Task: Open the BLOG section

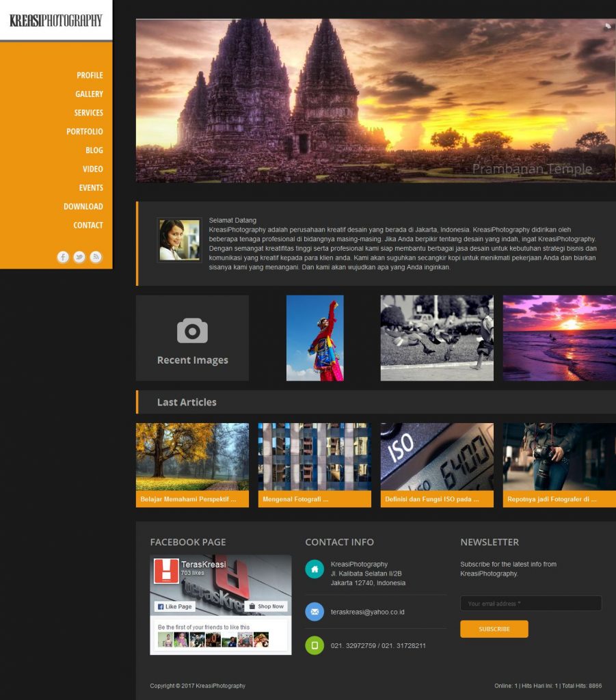Action: [94, 150]
